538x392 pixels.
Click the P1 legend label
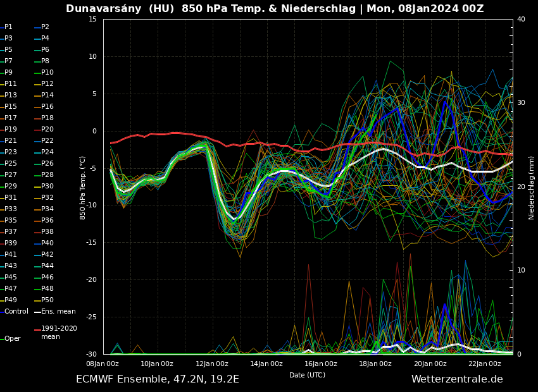[x=8, y=27]
